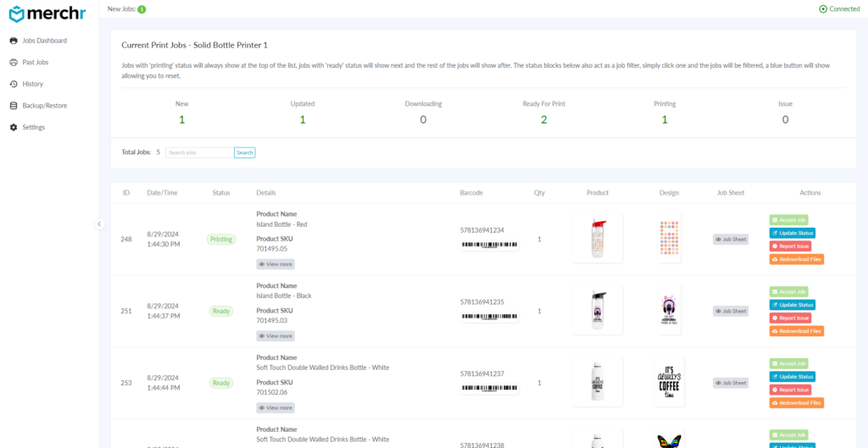Open Island Bottle Black product thumbnail

[598, 310]
